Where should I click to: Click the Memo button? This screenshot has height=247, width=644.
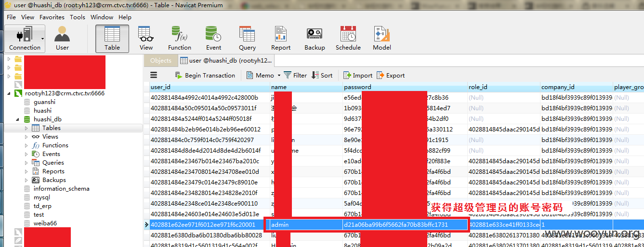click(x=260, y=75)
